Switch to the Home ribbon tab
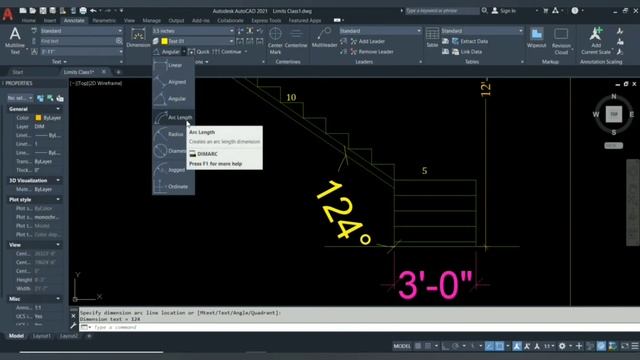Screen dimensions: 640x360 point(29,20)
